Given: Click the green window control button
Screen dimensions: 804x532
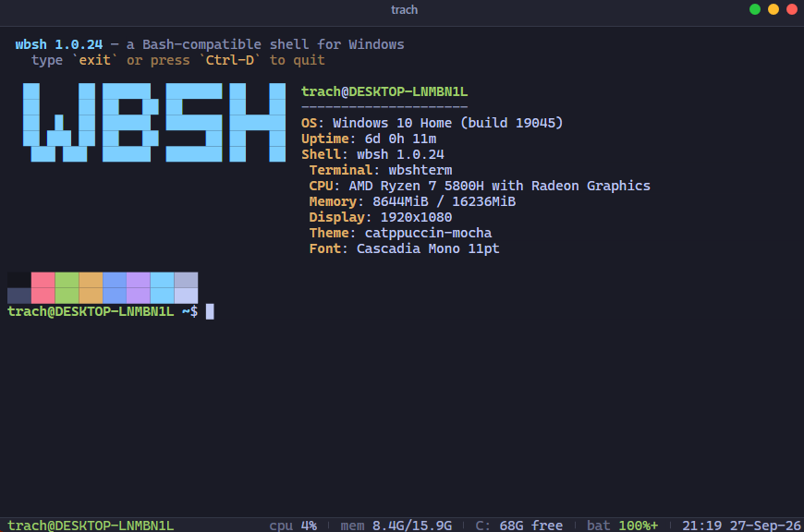Looking at the screenshot, I should pos(755,10).
